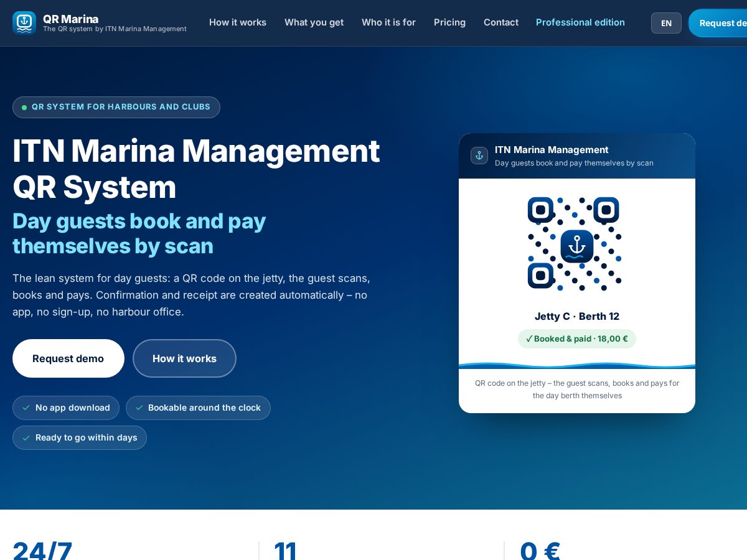Click the anchor icon inside the QR code
Viewport: 747px width, 560px height.
577,246
